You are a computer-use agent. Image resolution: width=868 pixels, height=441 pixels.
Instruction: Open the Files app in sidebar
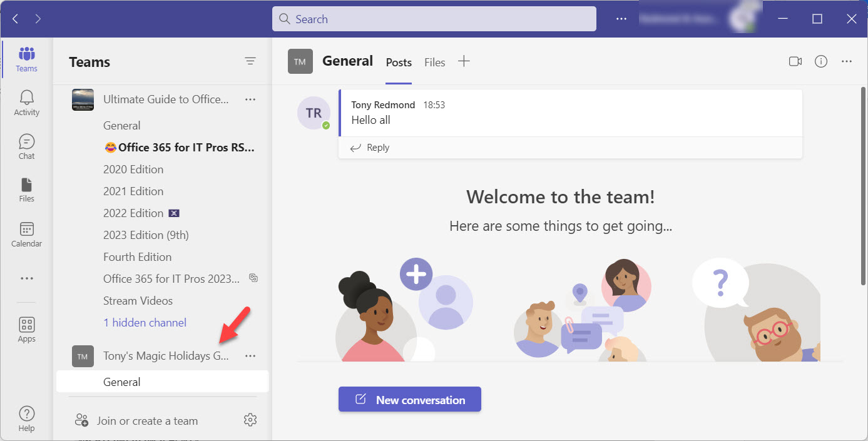(26, 190)
